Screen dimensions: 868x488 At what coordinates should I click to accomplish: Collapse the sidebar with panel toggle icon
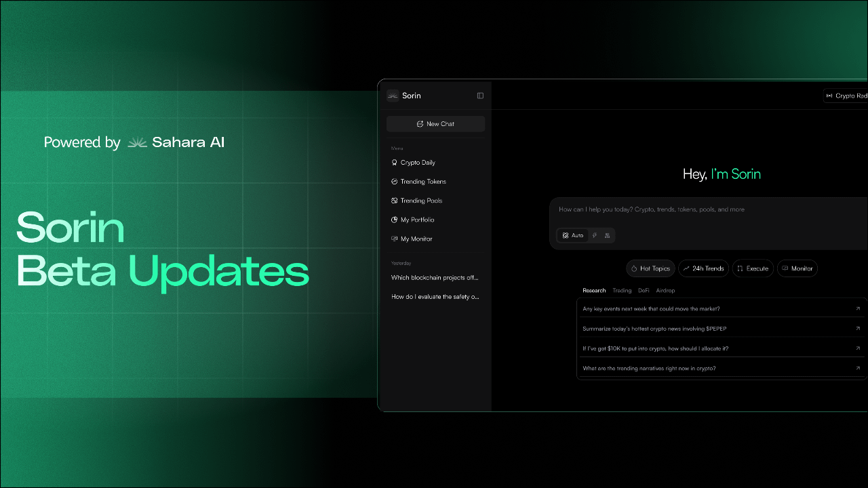480,96
